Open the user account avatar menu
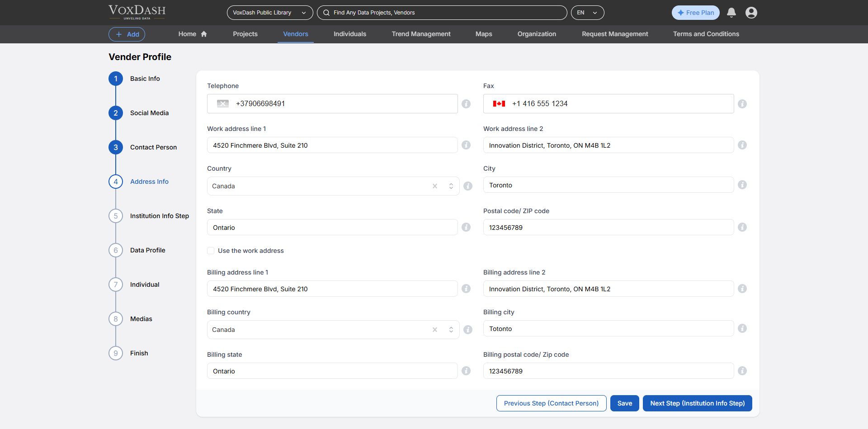868x429 pixels. 751,13
